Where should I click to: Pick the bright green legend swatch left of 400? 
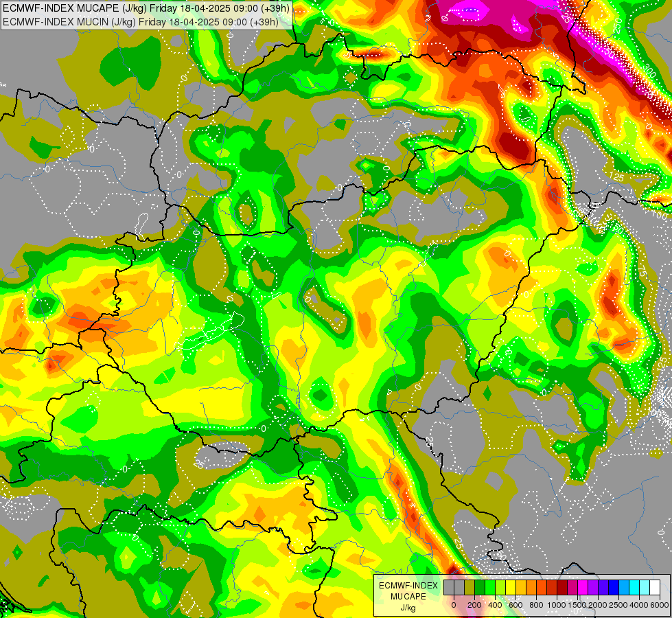pyautogui.click(x=490, y=588)
